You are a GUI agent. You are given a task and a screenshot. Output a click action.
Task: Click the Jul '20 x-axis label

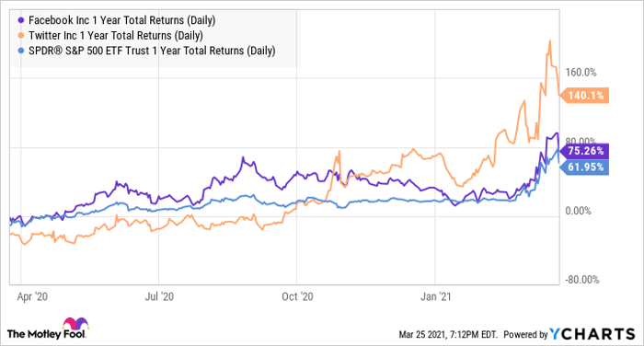159,296
